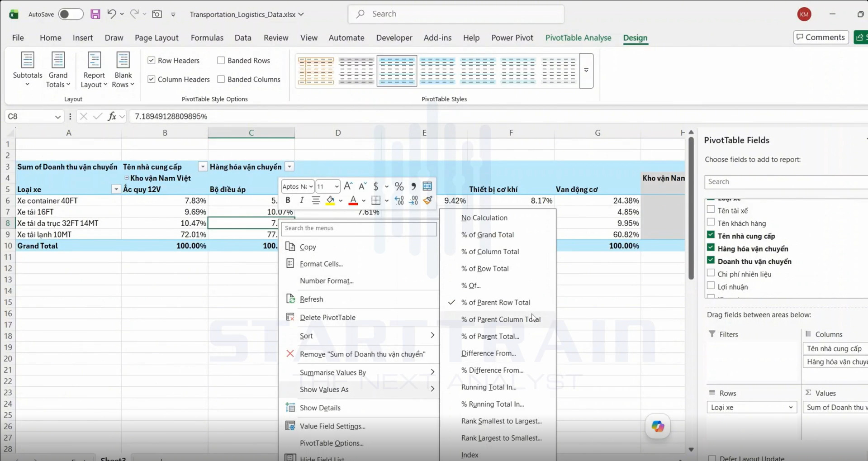
Task: Check the Lợi nhuận field checkbox
Action: pyautogui.click(x=711, y=286)
